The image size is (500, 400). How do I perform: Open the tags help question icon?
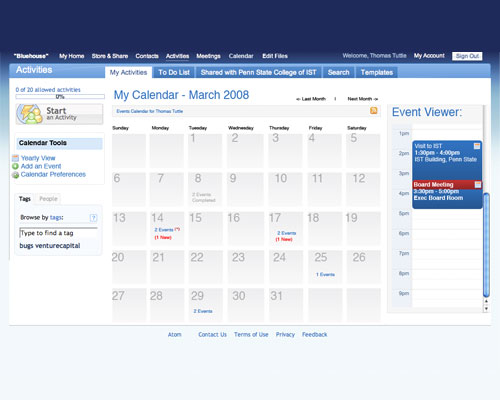tap(93, 218)
